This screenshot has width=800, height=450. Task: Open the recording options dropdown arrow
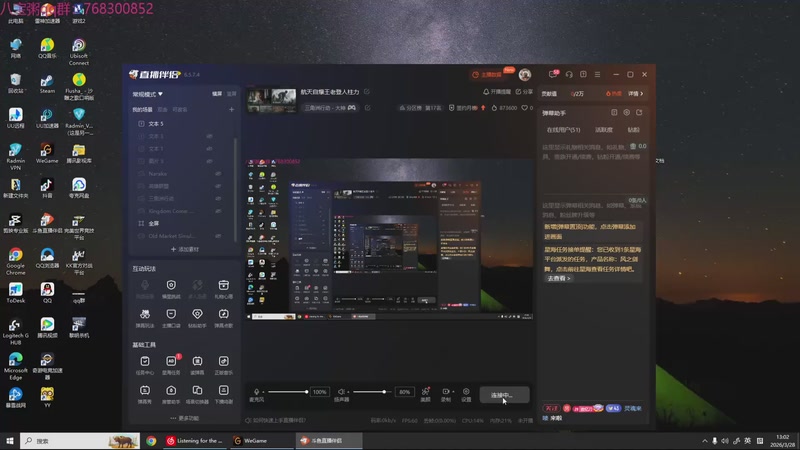pyautogui.click(x=453, y=392)
